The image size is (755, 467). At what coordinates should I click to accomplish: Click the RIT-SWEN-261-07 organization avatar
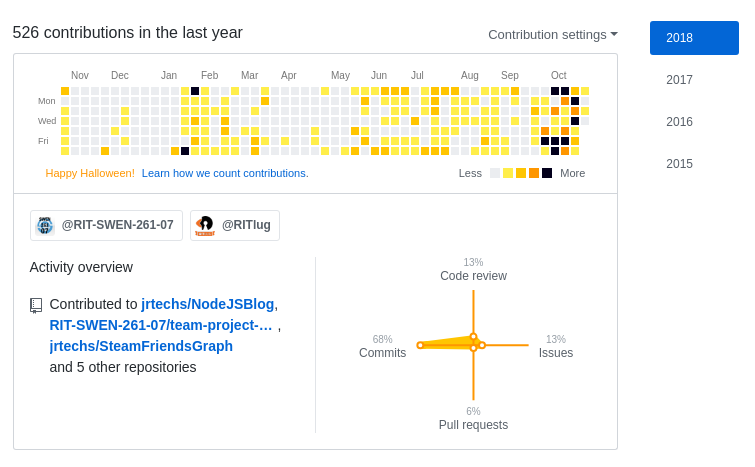44,226
